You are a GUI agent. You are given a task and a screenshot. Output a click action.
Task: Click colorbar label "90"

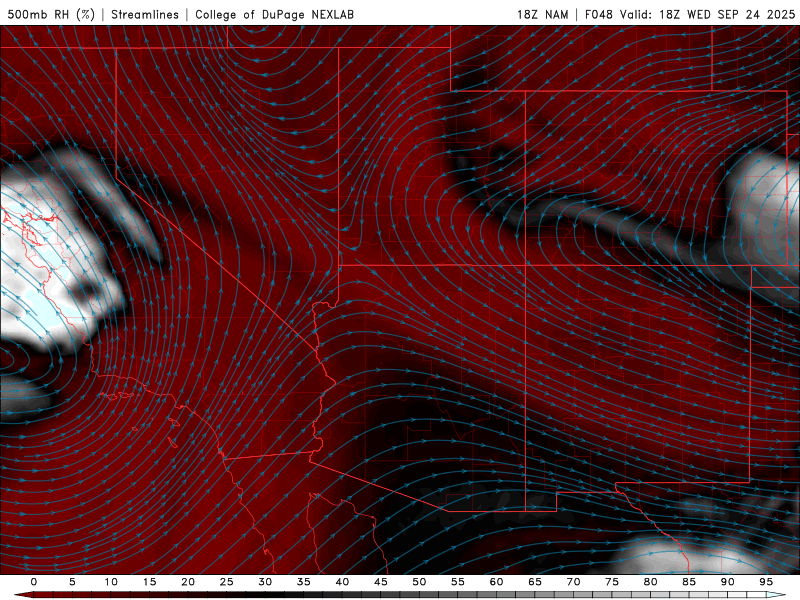[727, 582]
